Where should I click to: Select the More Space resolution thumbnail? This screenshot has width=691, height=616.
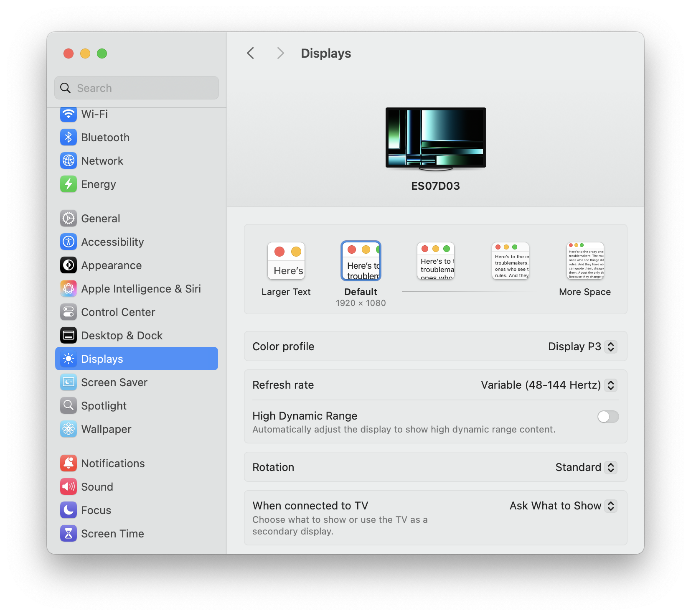pos(585,261)
